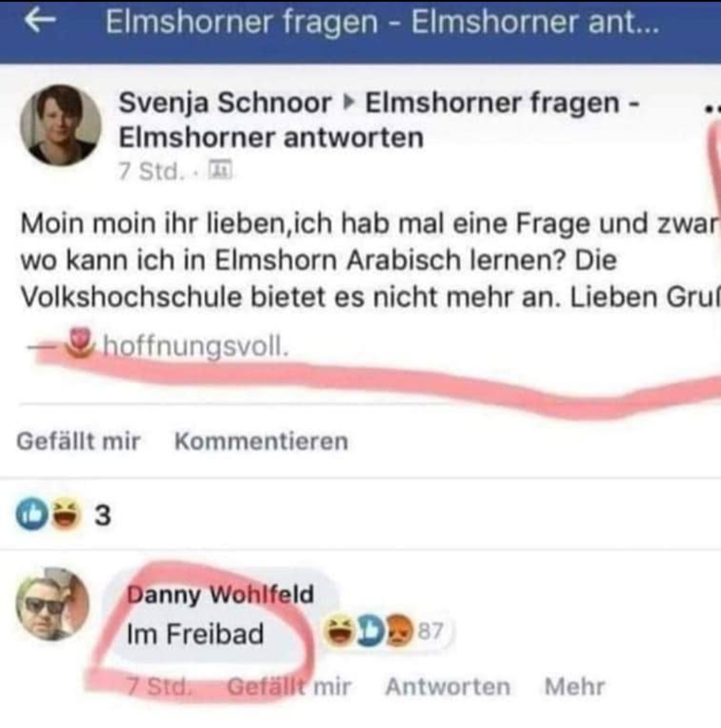
Task: Click the blue thumbs-up reaction icon on post
Action: [x=32, y=514]
